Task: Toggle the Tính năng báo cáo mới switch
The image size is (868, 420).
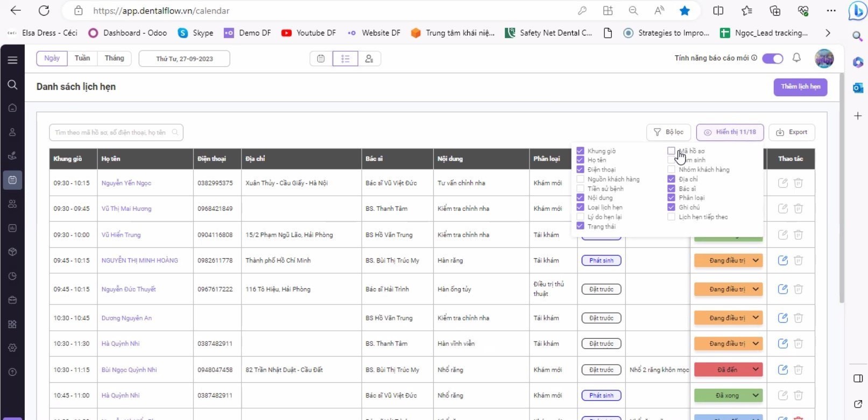Action: [x=772, y=59]
